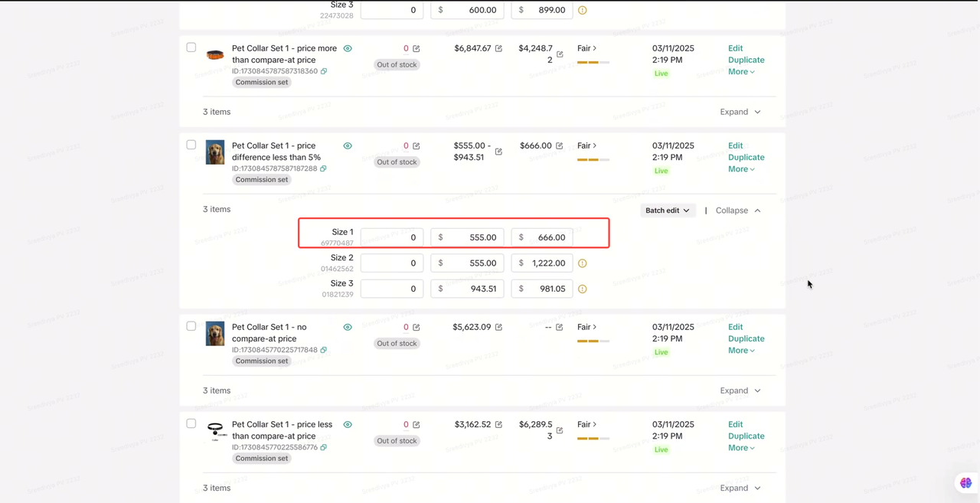Expand variants of 'no compare-at price' product

(x=740, y=390)
